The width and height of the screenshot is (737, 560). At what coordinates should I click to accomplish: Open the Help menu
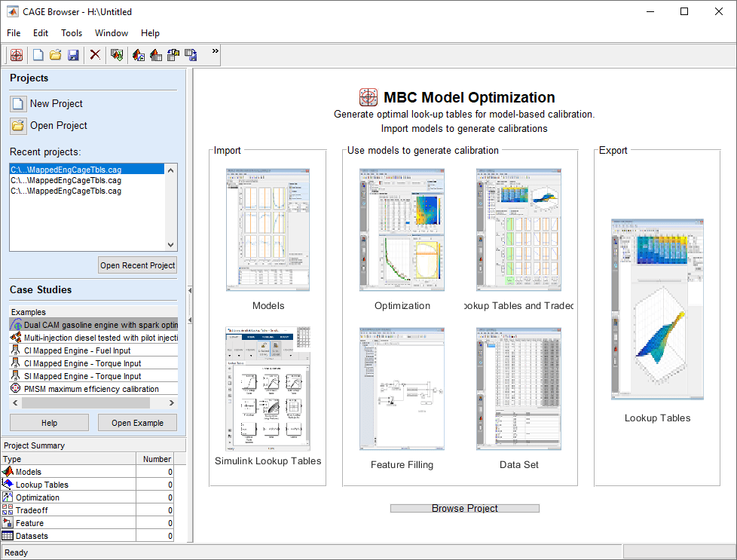pos(150,33)
